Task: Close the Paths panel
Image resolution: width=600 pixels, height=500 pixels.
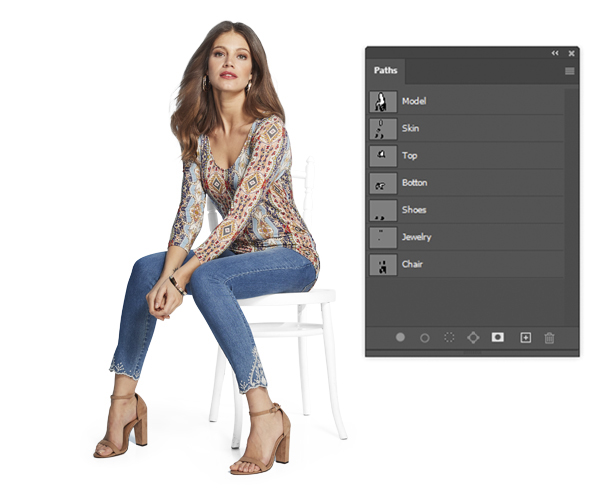Action: [571, 53]
